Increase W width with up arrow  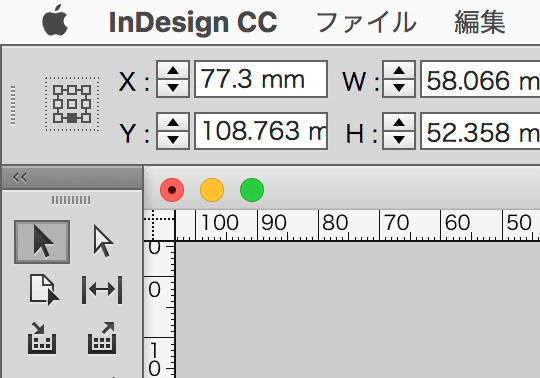coord(399,71)
